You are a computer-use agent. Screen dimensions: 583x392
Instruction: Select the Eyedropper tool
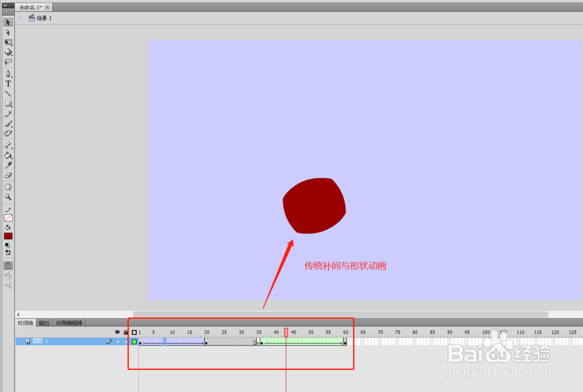(8, 165)
